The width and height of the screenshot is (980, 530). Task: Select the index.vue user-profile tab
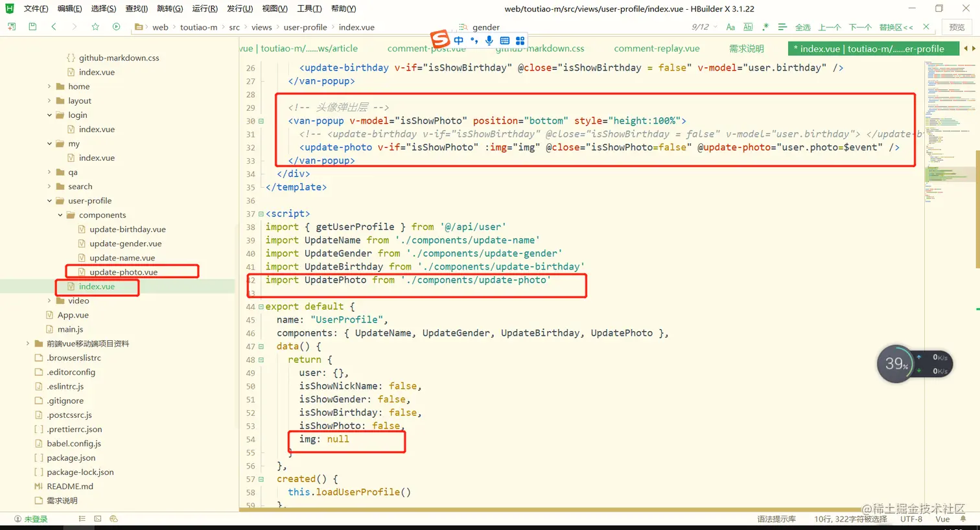click(872, 49)
